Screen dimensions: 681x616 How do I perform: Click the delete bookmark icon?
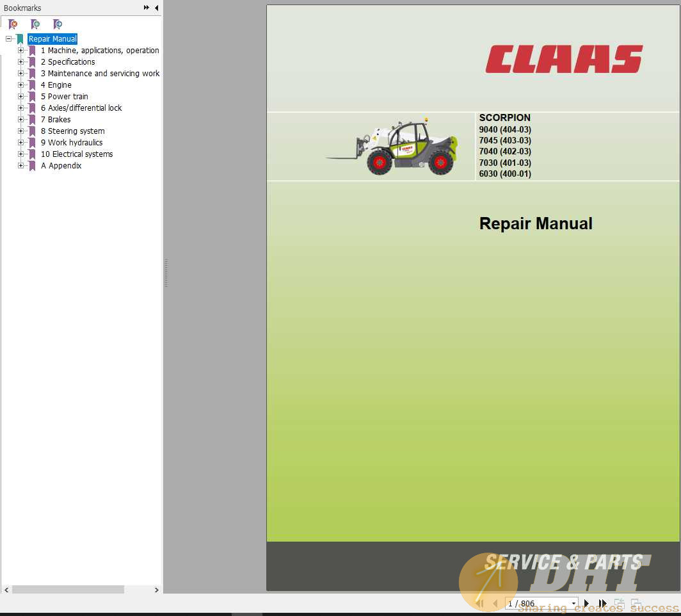(13, 24)
